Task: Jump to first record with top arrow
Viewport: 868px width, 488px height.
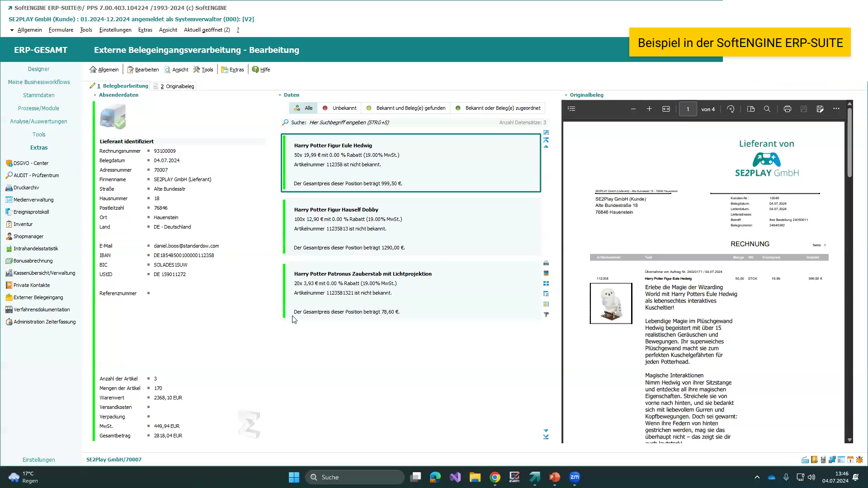Action: (x=546, y=140)
